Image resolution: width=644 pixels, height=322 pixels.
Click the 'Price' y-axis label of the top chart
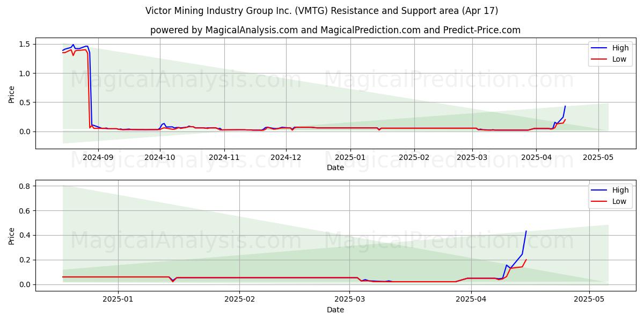pos(12,94)
